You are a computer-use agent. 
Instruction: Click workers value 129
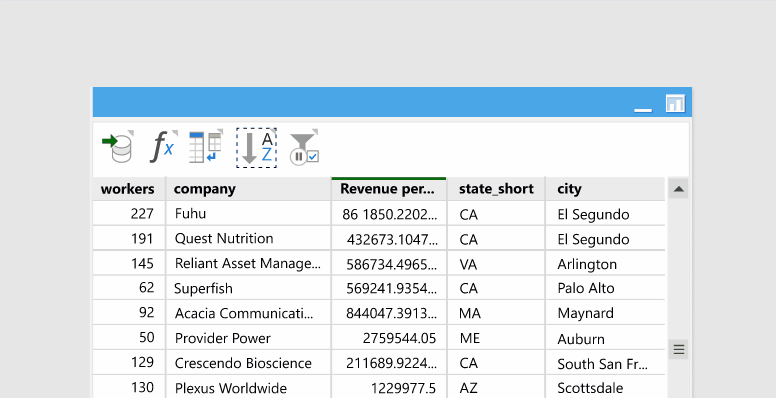tap(142, 362)
